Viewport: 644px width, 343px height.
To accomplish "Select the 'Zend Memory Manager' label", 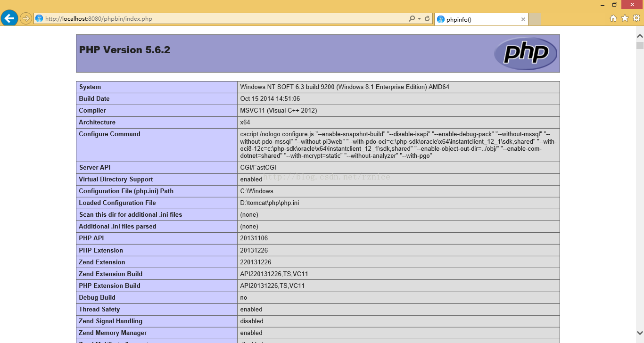I will point(113,333).
